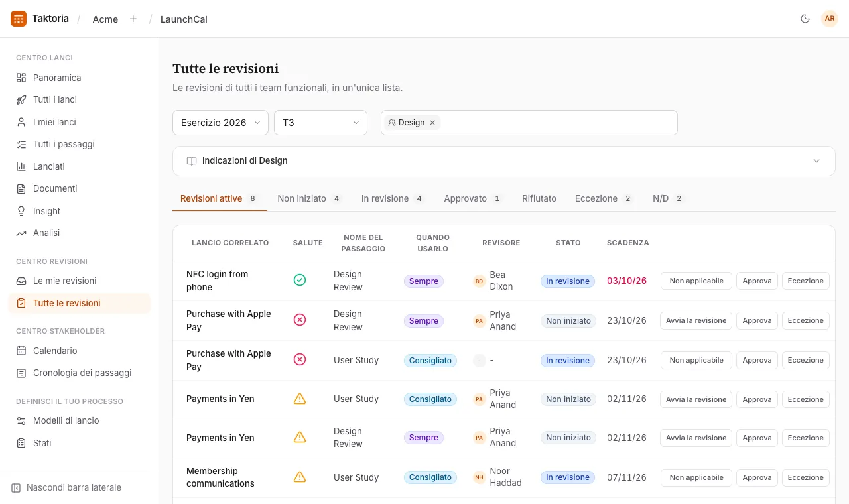The height and width of the screenshot is (504, 849).
Task: Open Stati settings page
Action: click(x=80, y=443)
